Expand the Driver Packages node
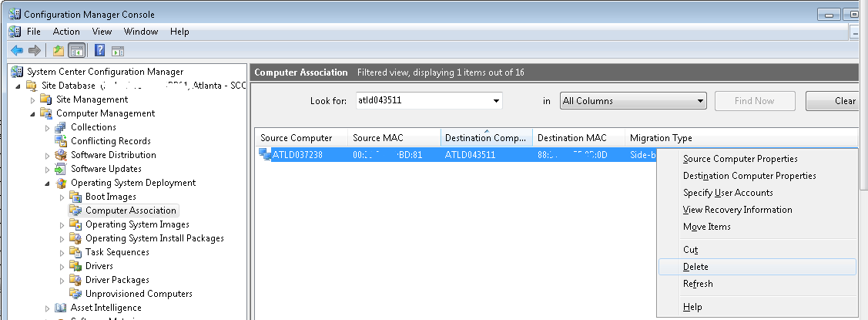Image resolution: width=868 pixels, height=320 pixels. click(62, 280)
